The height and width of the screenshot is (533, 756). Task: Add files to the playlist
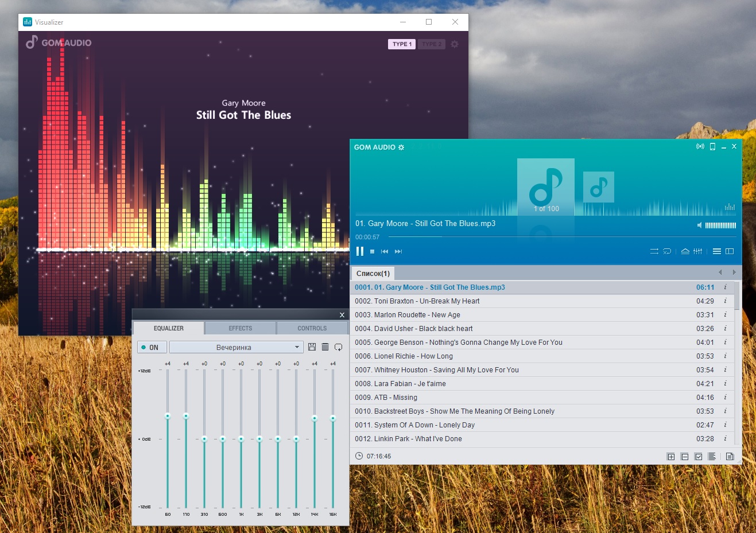[670, 457]
